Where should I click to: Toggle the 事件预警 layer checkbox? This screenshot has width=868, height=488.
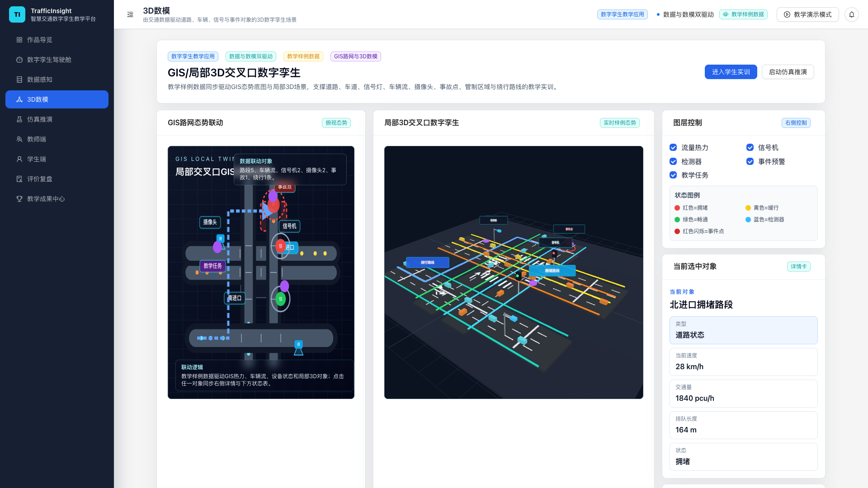750,161
